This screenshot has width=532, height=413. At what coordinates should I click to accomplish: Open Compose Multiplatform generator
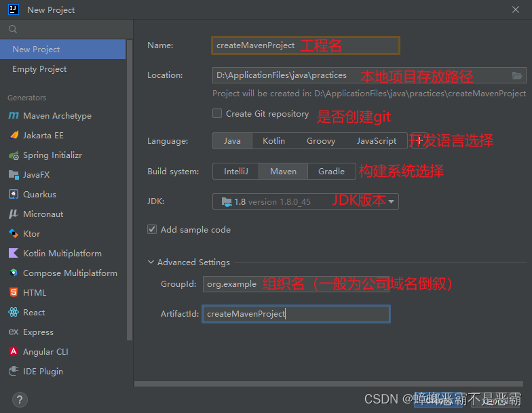click(x=62, y=273)
